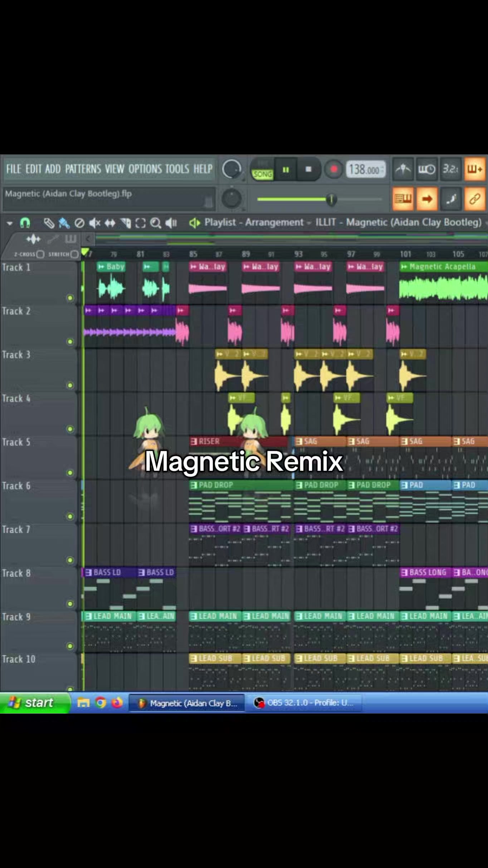Screen dimensions: 488x868
Task: Pause playback with the pause button
Action: (286, 169)
